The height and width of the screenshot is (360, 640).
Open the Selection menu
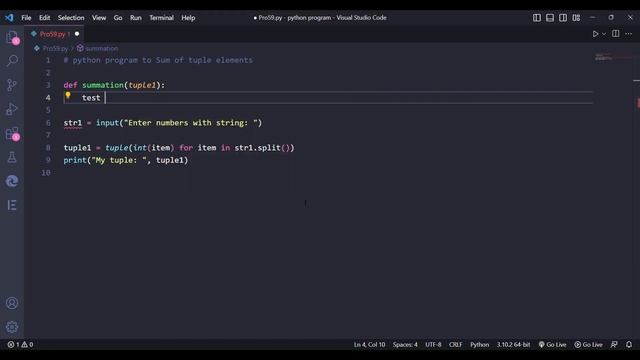(x=71, y=18)
